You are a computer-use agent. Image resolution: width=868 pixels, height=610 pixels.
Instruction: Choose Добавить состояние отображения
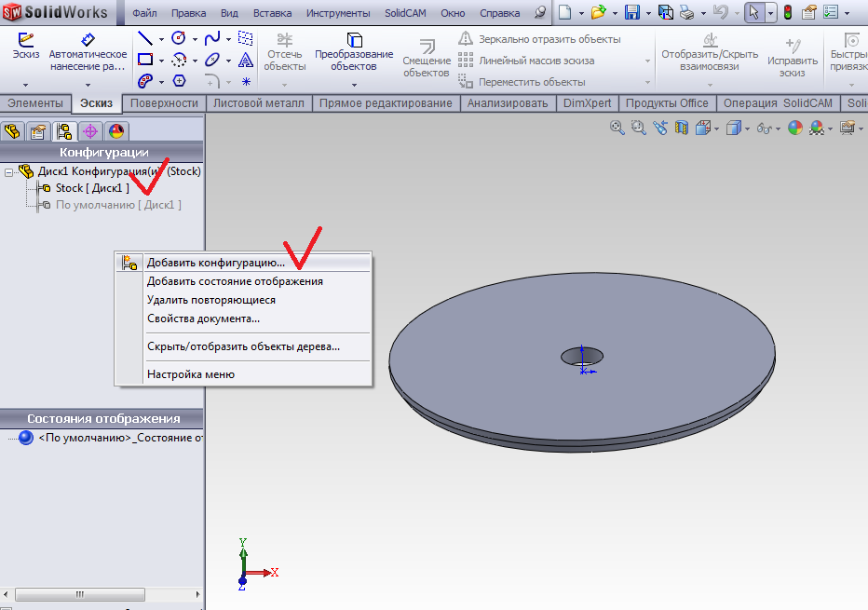[x=244, y=281]
